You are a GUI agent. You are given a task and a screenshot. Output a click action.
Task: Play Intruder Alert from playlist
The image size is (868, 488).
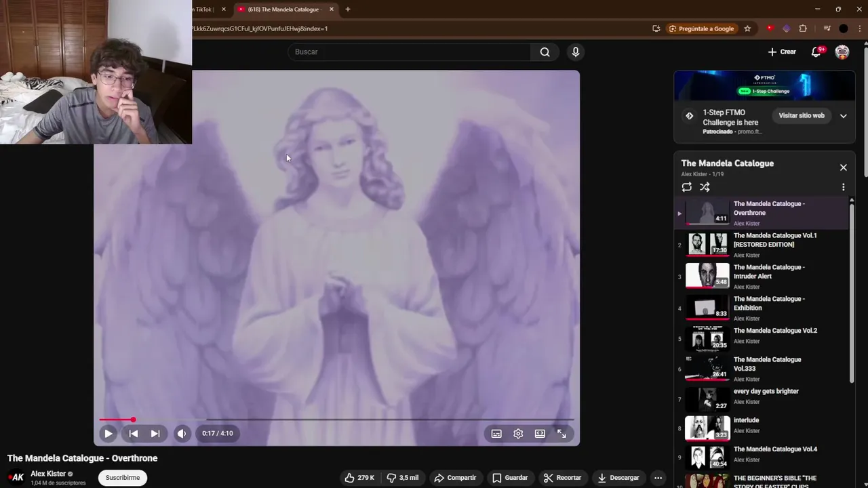762,277
